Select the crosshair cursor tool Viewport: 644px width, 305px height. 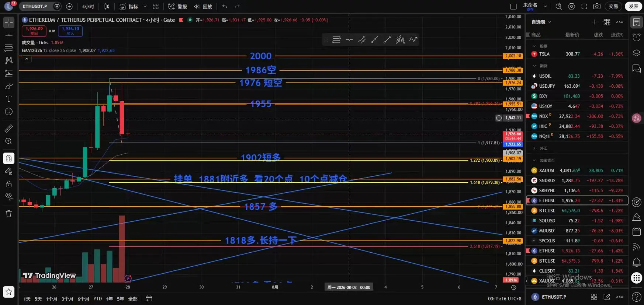9,22
